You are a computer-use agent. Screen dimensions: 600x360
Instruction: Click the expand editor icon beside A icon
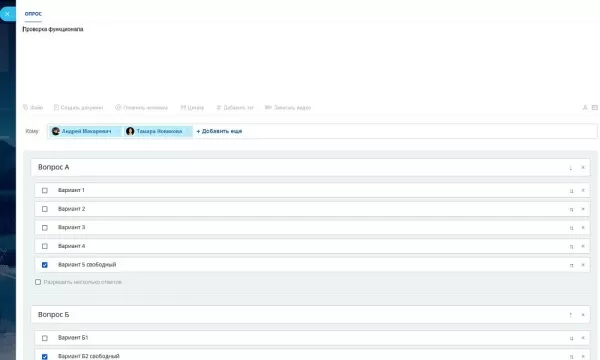click(x=595, y=108)
